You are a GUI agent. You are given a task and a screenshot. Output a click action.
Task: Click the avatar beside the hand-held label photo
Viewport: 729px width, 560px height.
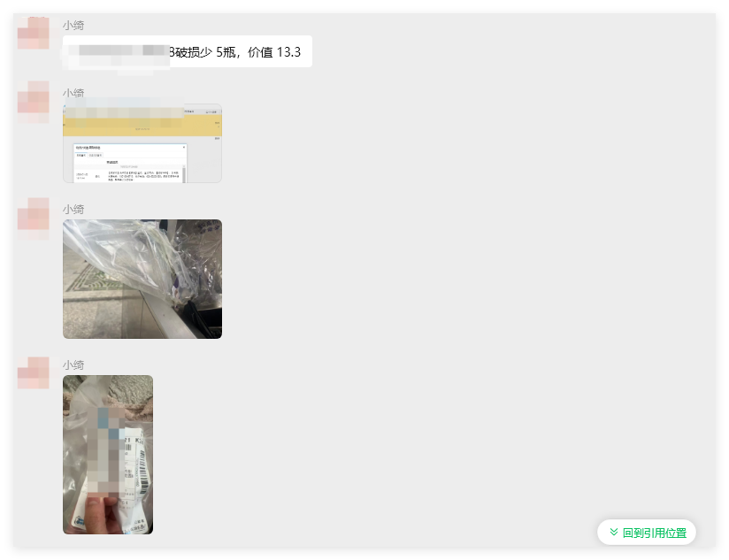click(x=34, y=372)
